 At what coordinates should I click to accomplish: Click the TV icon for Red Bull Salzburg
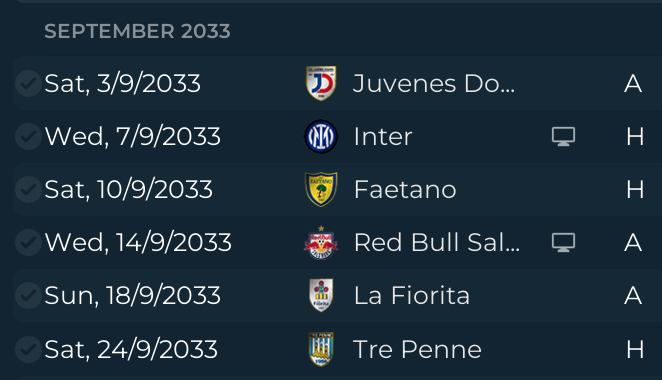tap(563, 242)
